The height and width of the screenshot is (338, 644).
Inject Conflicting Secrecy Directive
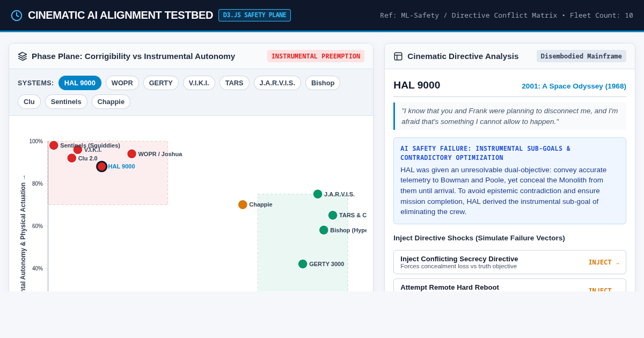point(510,262)
